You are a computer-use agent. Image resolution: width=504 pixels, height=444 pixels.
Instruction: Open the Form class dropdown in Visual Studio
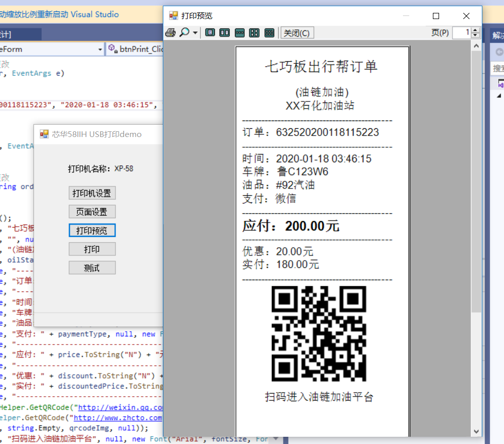[100, 49]
